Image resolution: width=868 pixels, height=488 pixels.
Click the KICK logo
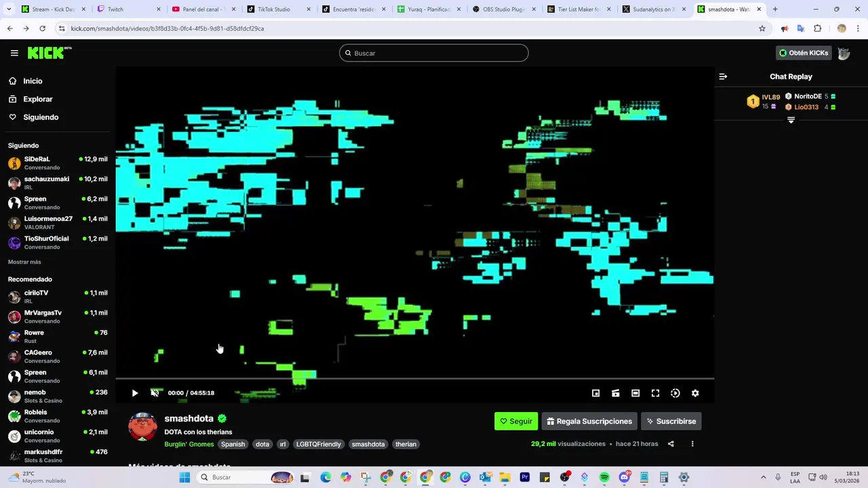coord(49,53)
